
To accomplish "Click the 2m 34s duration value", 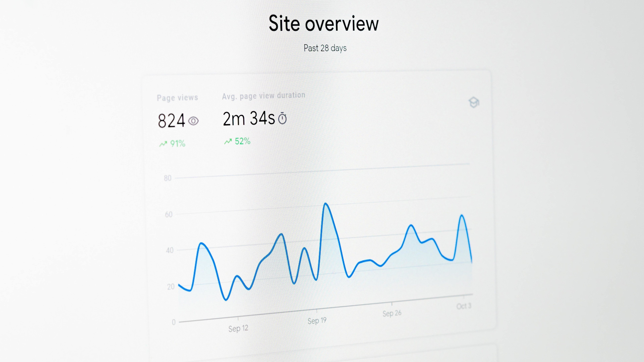I will coord(249,118).
